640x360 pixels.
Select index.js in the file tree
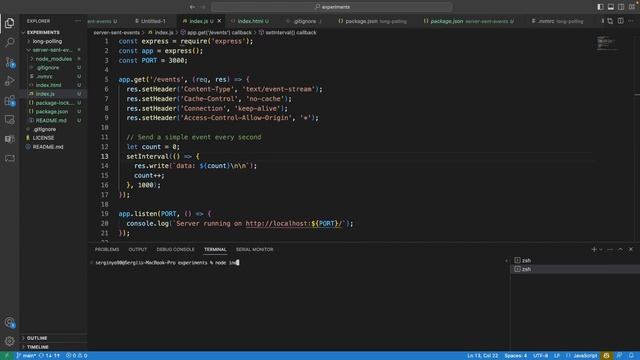click(45, 94)
